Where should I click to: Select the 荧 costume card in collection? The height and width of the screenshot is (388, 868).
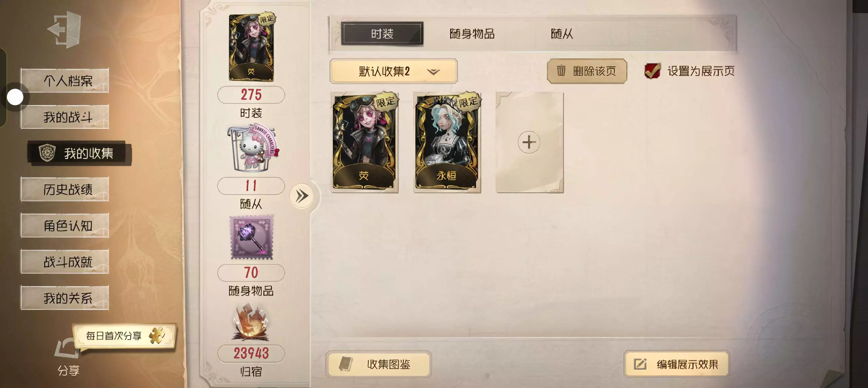click(x=364, y=142)
